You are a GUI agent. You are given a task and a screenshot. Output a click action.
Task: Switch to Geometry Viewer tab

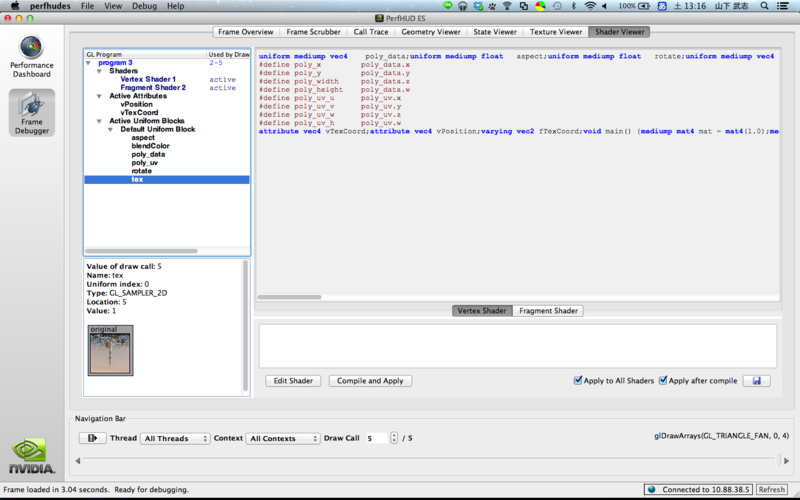[x=431, y=32]
